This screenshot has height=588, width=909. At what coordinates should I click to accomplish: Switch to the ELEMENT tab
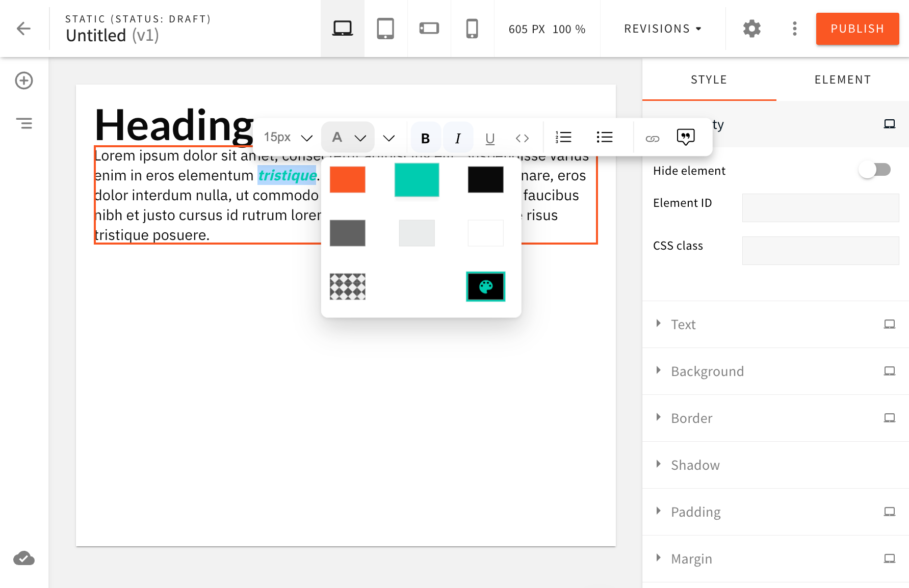point(842,79)
